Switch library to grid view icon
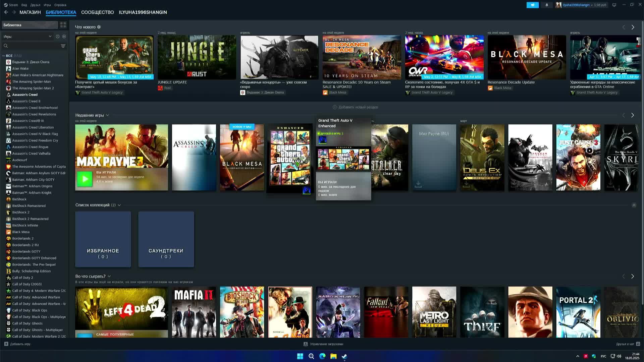Screen dimensions: 644x362 coord(63,25)
